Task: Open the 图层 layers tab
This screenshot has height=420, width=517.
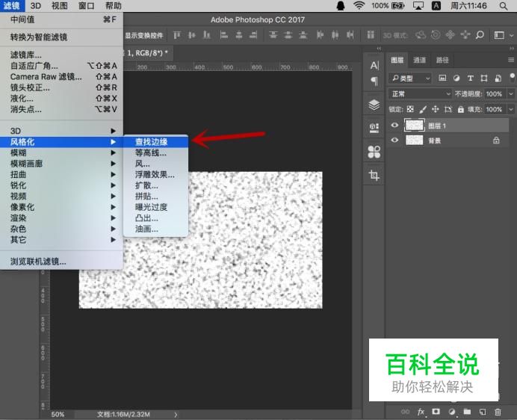Action: click(x=397, y=60)
